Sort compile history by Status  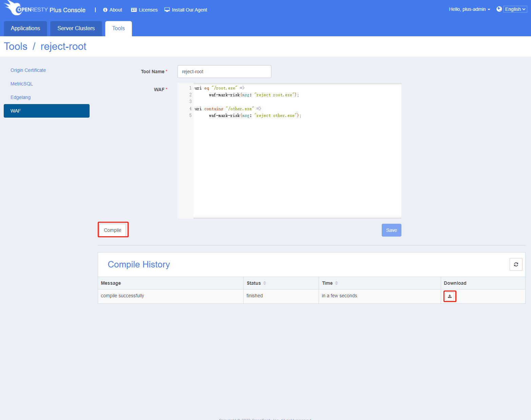click(x=265, y=283)
